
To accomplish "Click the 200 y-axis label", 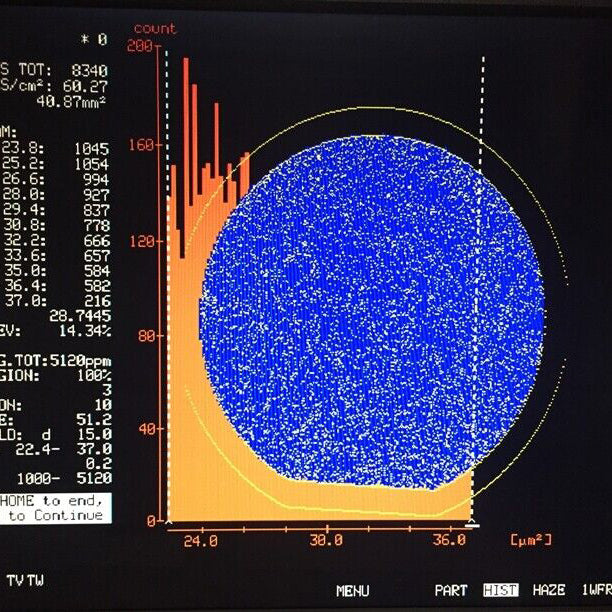I will click(x=140, y=46).
